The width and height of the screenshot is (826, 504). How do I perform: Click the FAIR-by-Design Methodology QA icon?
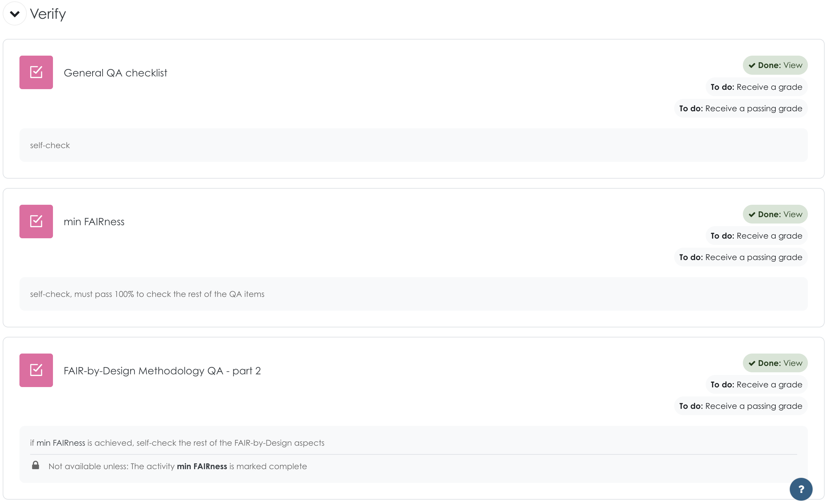tap(37, 370)
